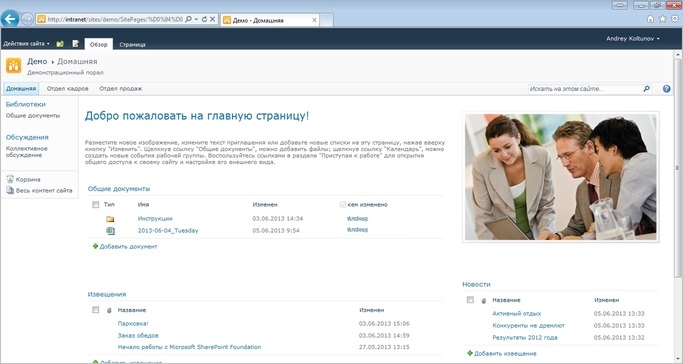Open the Библиотеки sidebar heading
This screenshot has height=364, width=683.
26,104
